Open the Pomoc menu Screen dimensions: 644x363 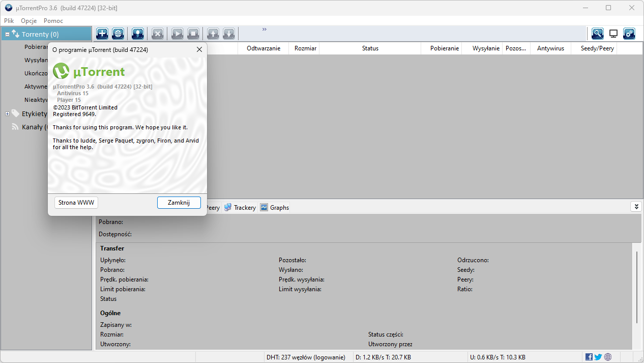point(53,21)
